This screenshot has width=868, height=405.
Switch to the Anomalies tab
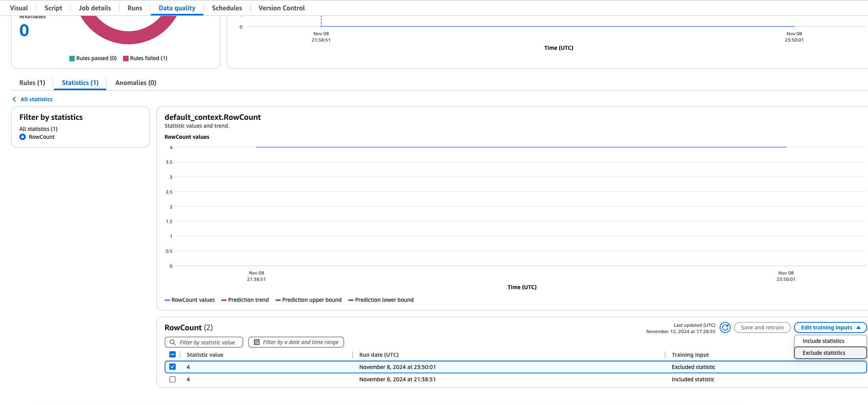[136, 82]
